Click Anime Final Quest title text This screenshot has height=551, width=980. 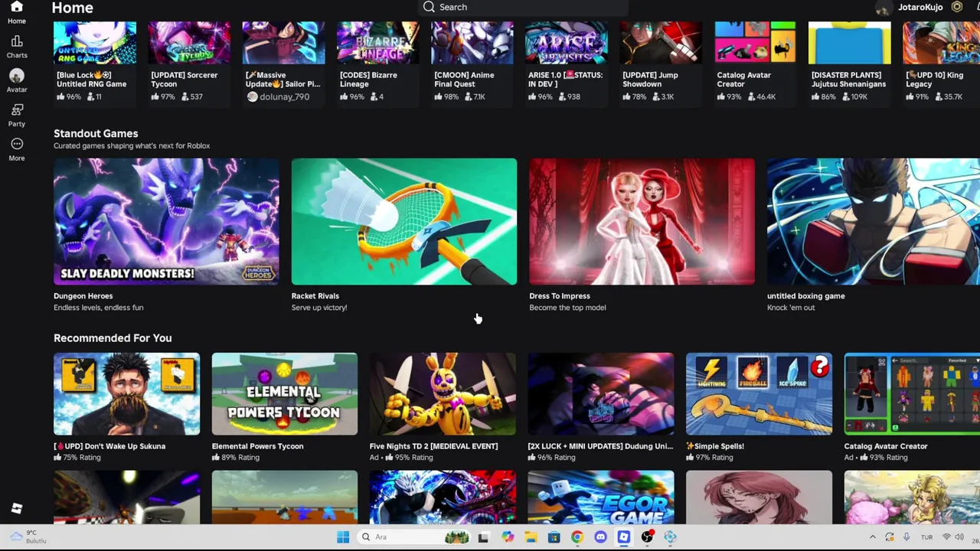[x=464, y=80]
